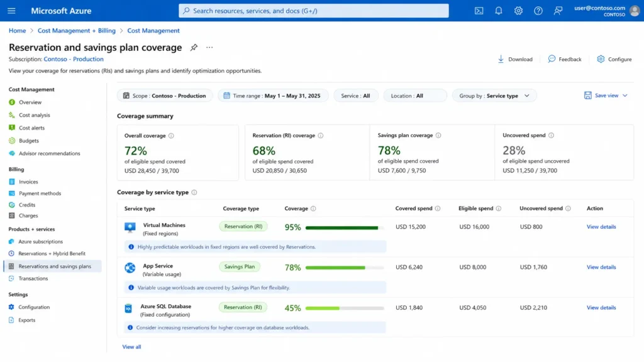Click the Eligible spend column info icon
The width and height of the screenshot is (644, 362).
coord(499,209)
